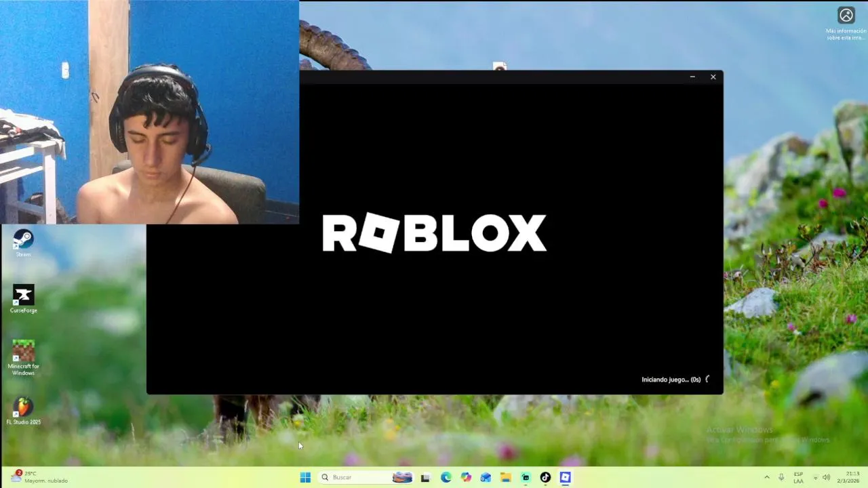This screenshot has height=488, width=868.
Task: Open Task View from the taskbar
Action: pos(425,477)
